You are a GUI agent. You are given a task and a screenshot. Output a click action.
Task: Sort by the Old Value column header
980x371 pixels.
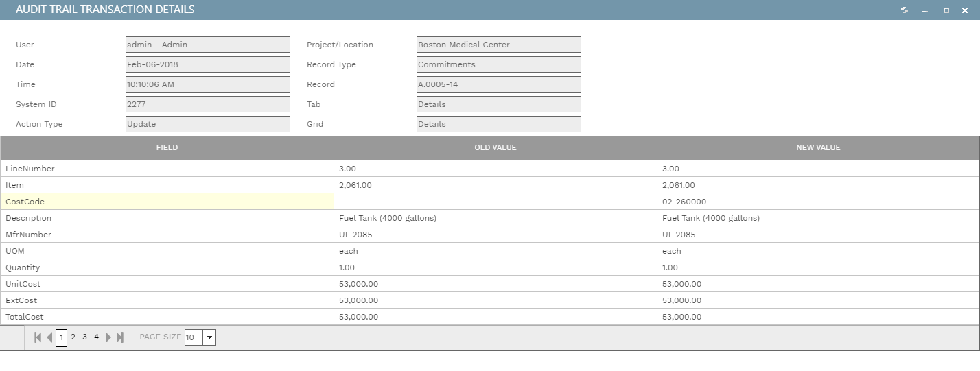[495, 147]
